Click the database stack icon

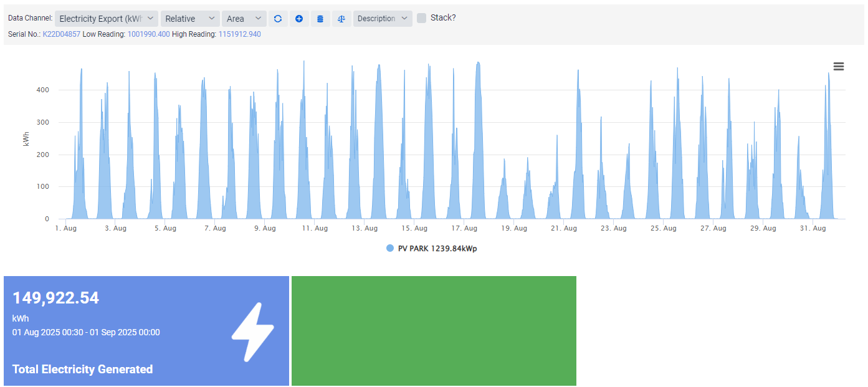pos(320,19)
